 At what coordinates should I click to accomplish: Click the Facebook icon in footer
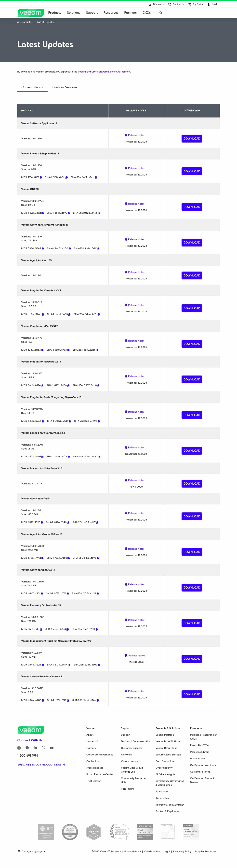pyautogui.click(x=27, y=748)
